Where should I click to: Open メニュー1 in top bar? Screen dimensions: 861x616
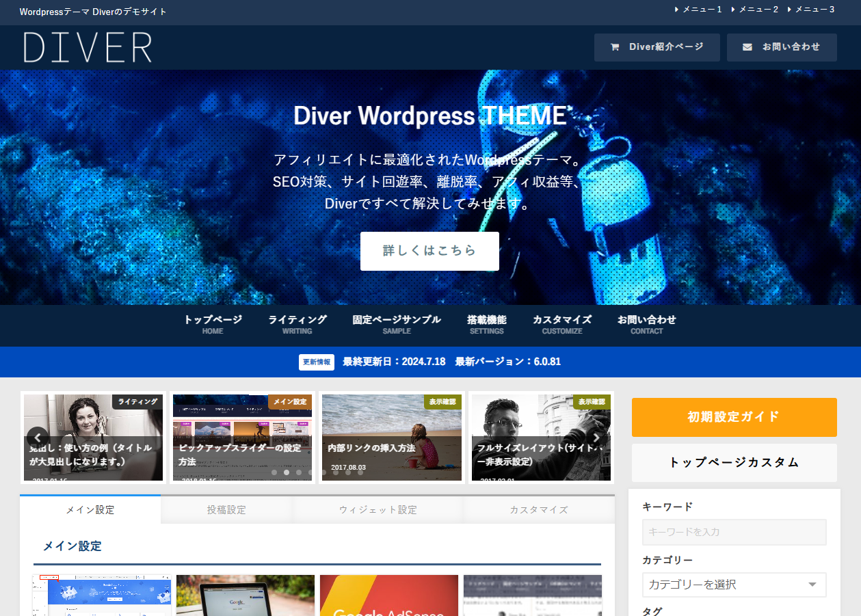point(698,10)
